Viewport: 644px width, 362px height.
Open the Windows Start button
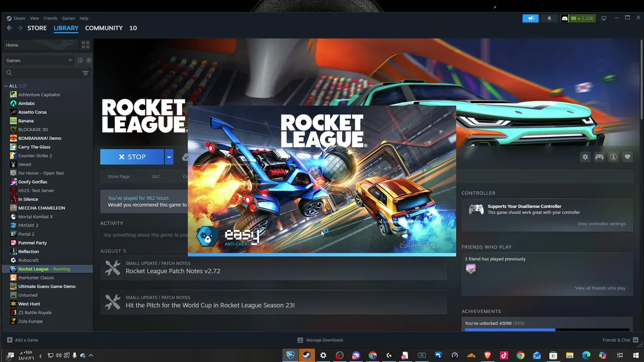tap(635, 355)
